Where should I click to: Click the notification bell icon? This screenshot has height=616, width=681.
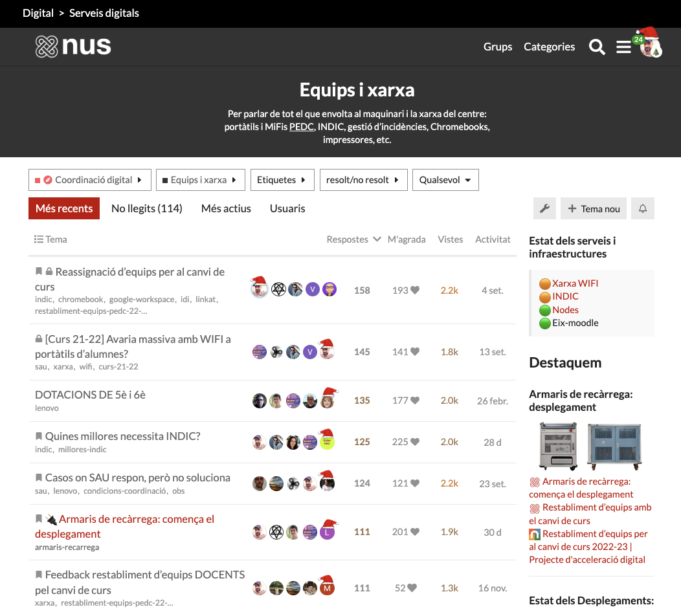643,208
